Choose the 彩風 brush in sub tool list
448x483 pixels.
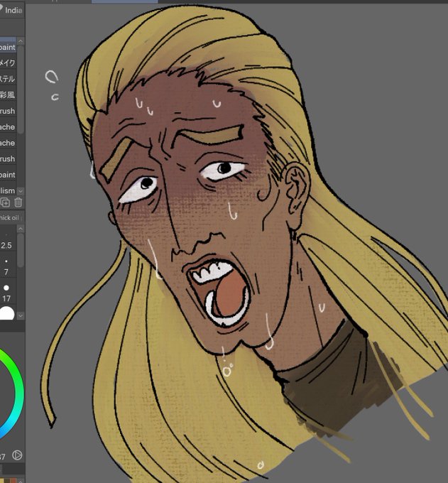8,95
